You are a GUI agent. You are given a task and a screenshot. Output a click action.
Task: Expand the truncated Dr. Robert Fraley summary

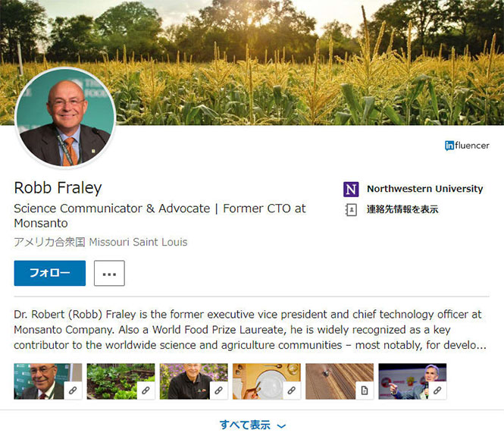[x=250, y=330]
